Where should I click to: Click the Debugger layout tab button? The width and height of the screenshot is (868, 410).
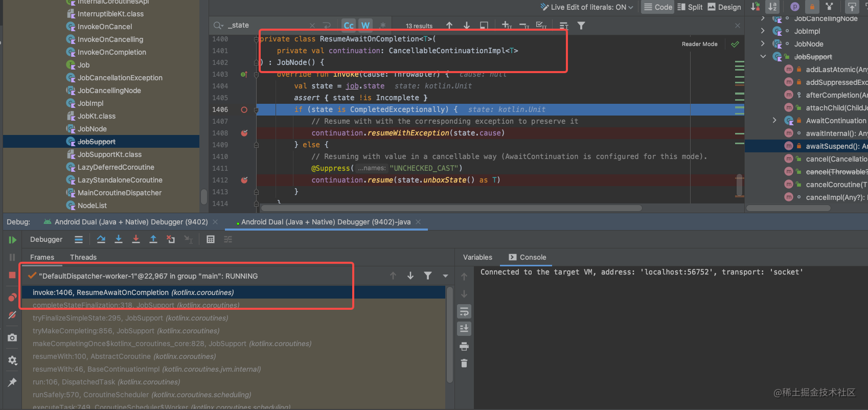coord(46,239)
